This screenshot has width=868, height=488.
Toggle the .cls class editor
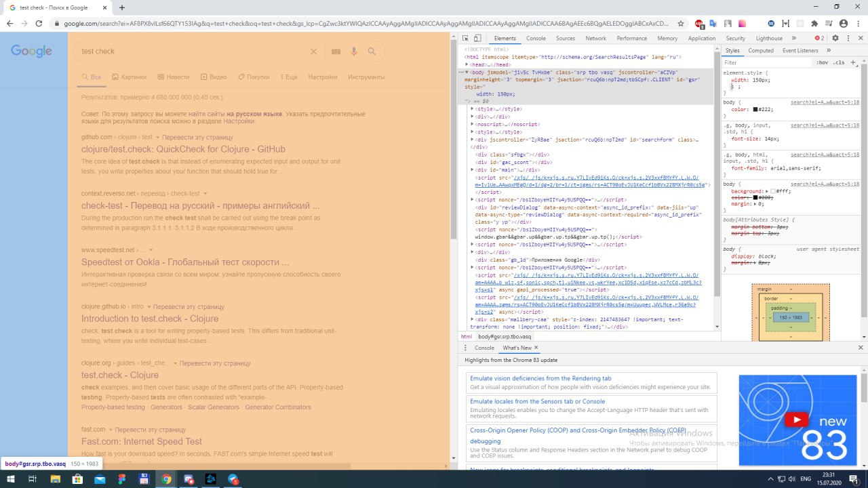click(840, 62)
